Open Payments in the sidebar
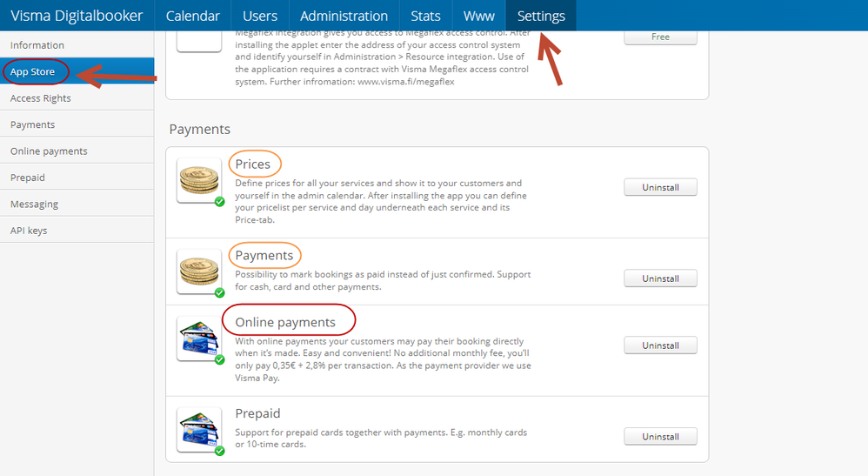The height and width of the screenshot is (476, 868). 77,124
